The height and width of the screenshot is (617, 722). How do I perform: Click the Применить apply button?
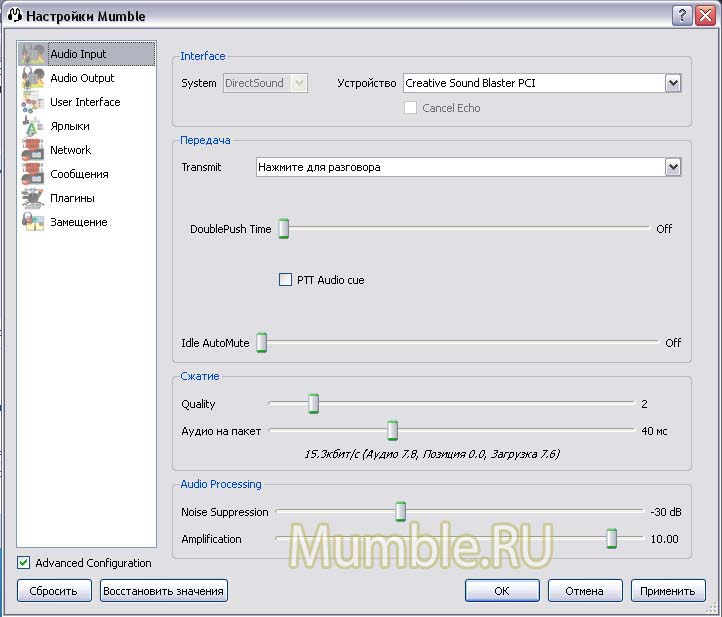pos(668,591)
